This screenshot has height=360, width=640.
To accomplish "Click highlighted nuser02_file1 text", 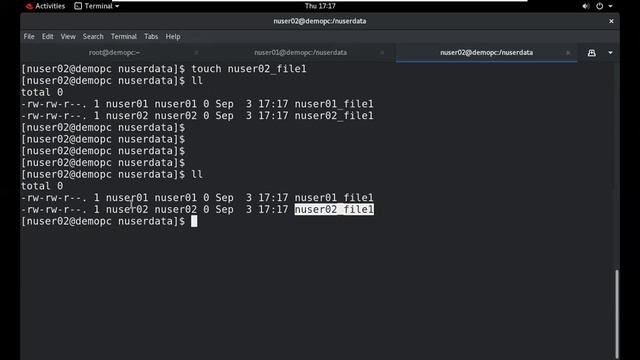I will tap(334, 209).
